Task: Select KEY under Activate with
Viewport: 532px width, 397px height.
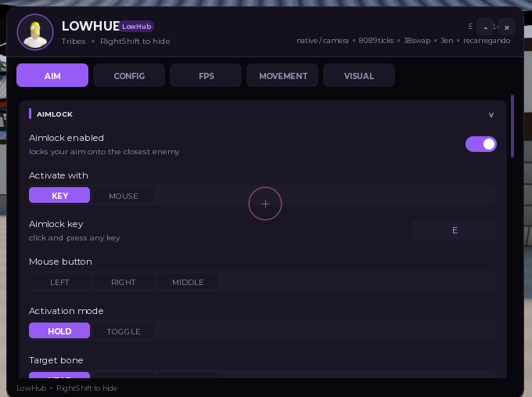Action: (59, 195)
